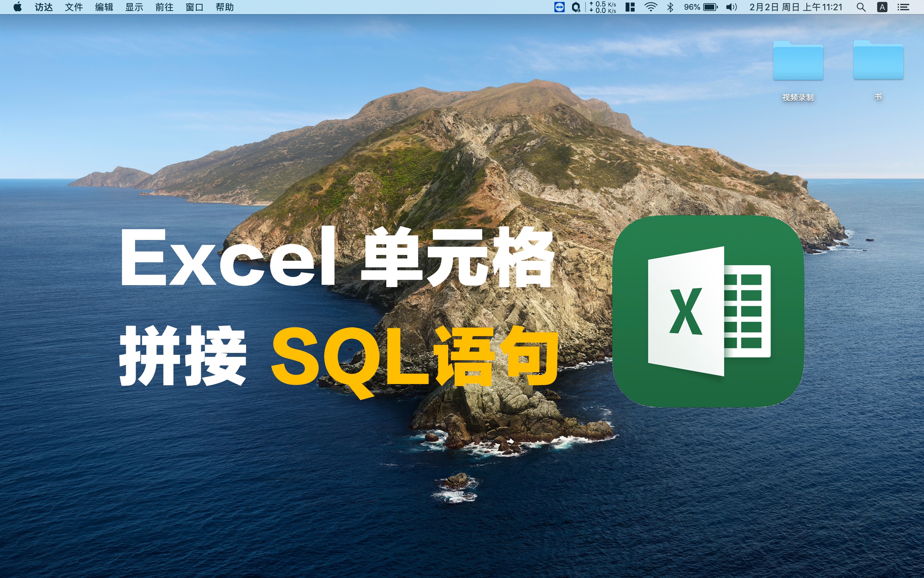This screenshot has width=924, height=578.
Task: Open the 访达 menu
Action: (44, 7)
